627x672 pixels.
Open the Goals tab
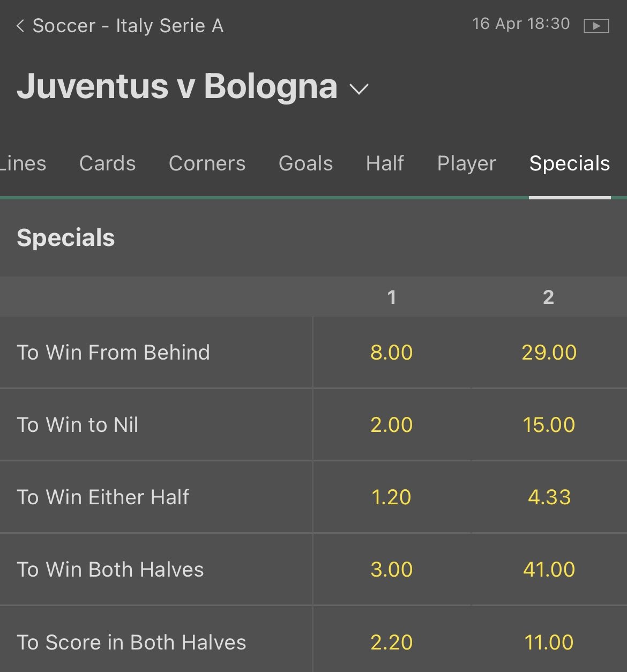coord(305,163)
